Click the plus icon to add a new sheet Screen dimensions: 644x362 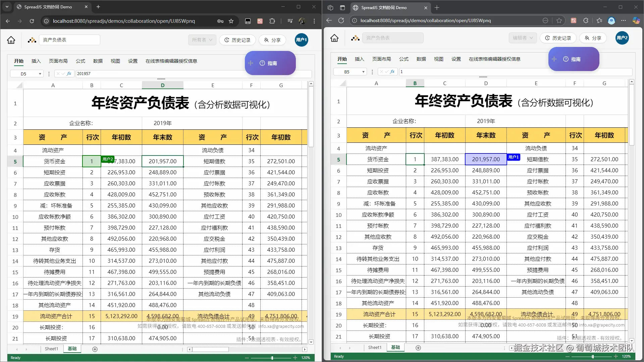coord(95,349)
